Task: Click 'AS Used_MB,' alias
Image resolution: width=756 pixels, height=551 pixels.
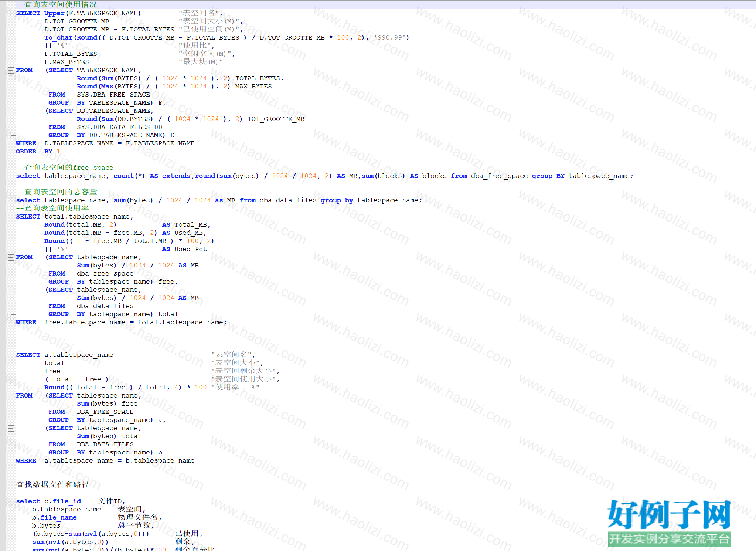Action: click(x=184, y=233)
